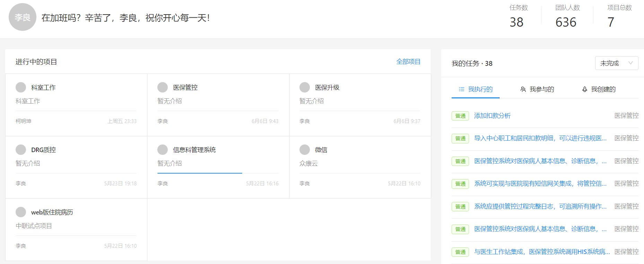This screenshot has width=644, height=264.
Task: Click the web版住院病历 project avatar icon
Action: click(x=21, y=212)
